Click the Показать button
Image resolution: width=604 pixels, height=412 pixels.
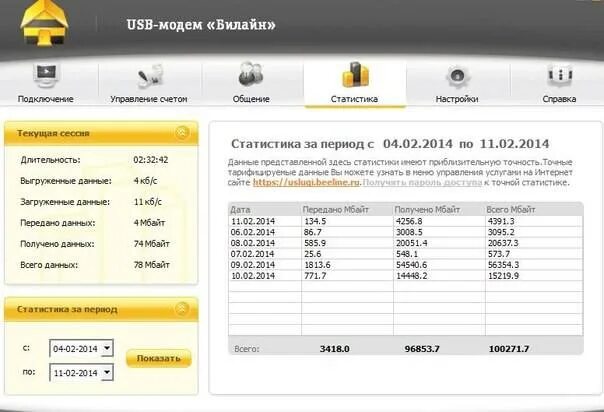[x=159, y=358]
